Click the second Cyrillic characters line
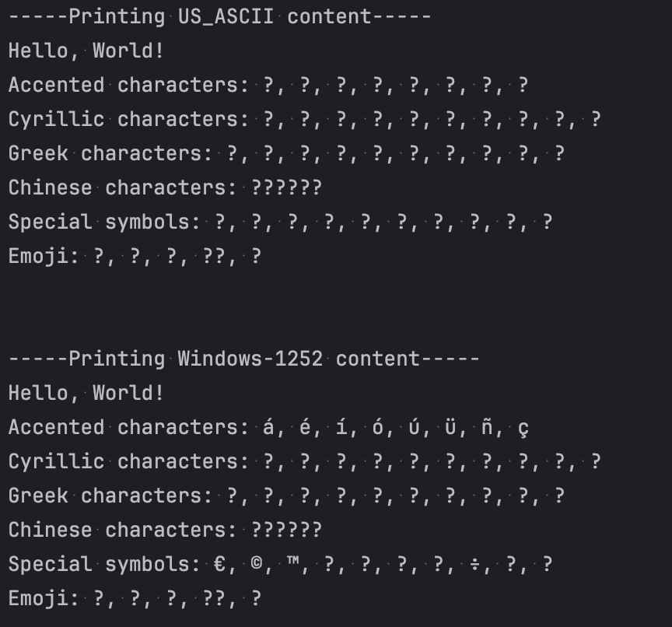 305,461
